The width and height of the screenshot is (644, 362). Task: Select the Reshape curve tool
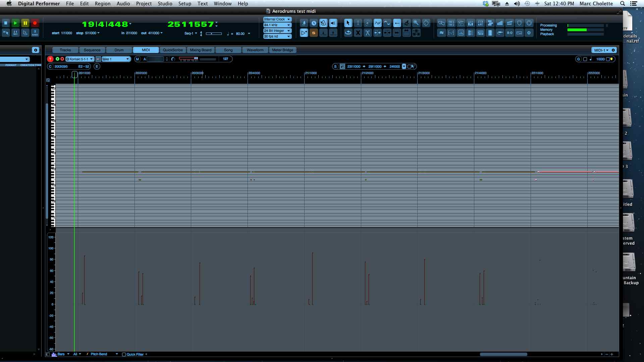click(377, 23)
